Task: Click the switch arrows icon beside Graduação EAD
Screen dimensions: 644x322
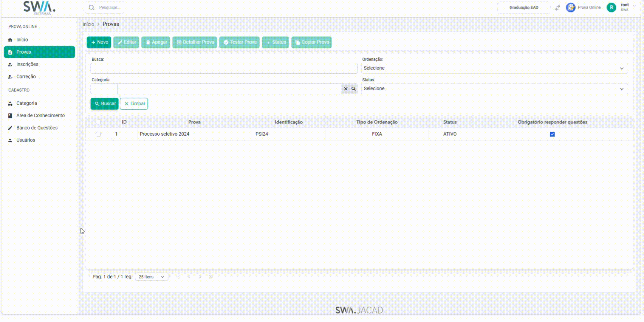Action: (x=557, y=8)
